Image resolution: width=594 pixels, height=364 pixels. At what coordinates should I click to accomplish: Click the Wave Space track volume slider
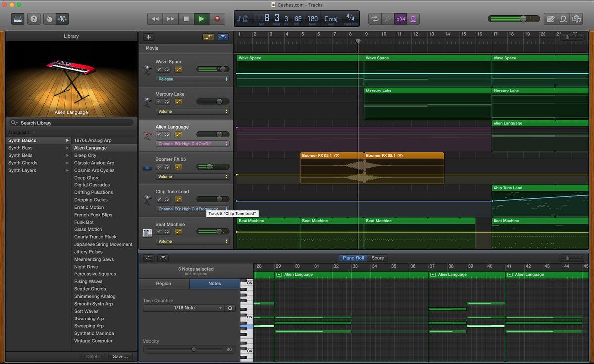tap(213, 69)
